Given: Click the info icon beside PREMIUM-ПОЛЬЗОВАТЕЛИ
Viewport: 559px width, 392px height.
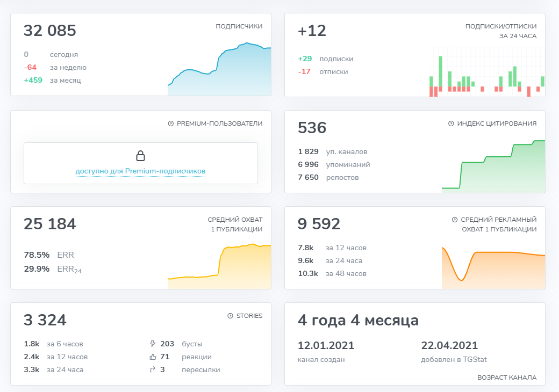Looking at the screenshot, I should pyautogui.click(x=170, y=122).
